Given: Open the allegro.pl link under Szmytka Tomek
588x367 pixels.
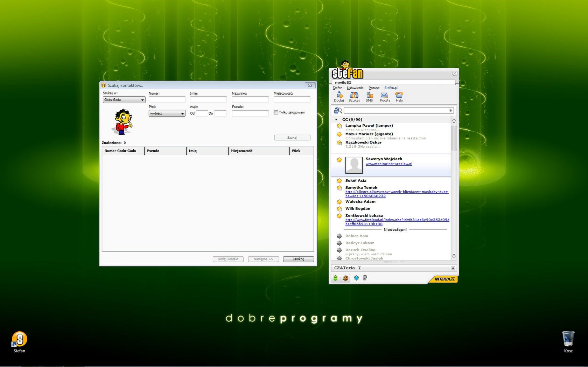Looking at the screenshot, I should pos(397,194).
